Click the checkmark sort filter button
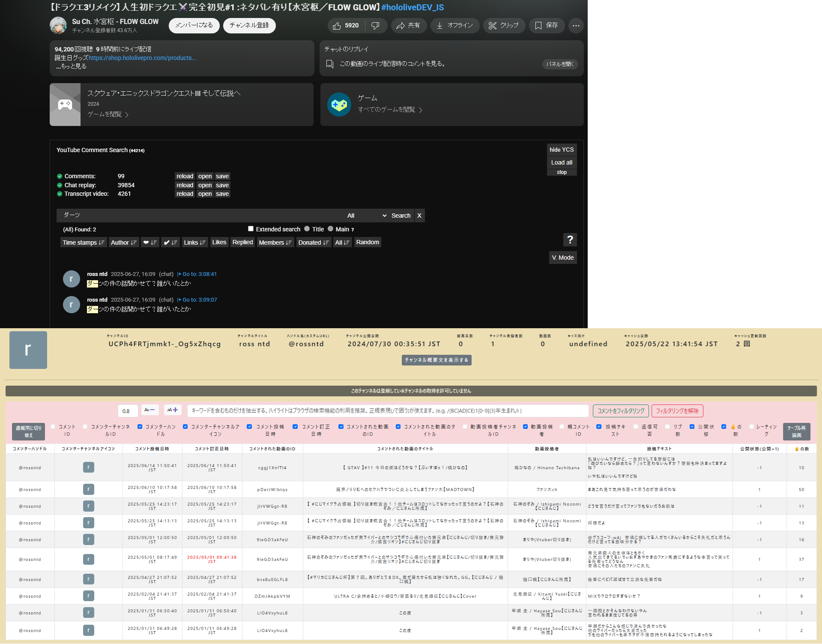The width and height of the screenshot is (822, 644). 170,243
